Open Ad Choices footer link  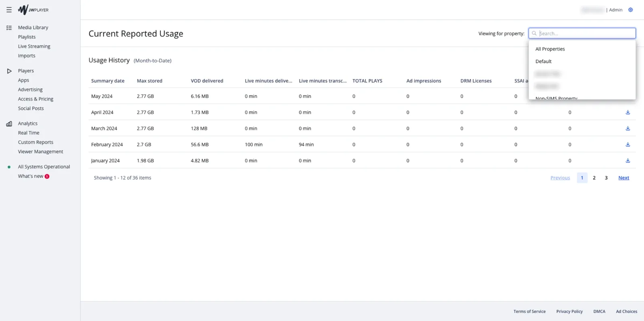point(626,312)
